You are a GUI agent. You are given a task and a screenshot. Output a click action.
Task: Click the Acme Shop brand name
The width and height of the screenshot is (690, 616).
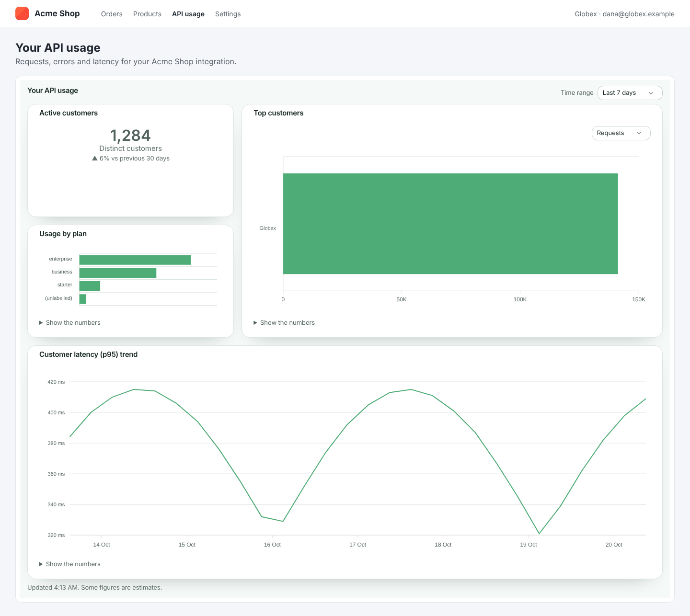coord(57,13)
